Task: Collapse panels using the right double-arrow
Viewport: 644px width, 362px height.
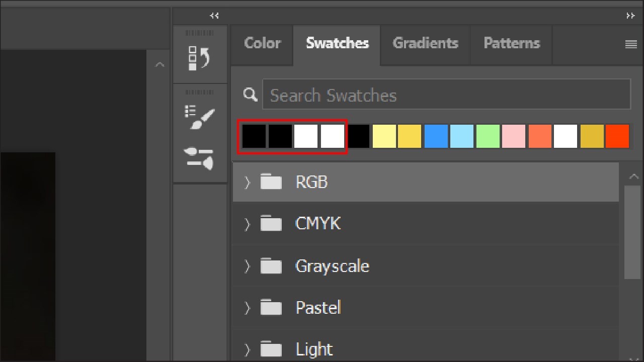Action: pos(630,16)
